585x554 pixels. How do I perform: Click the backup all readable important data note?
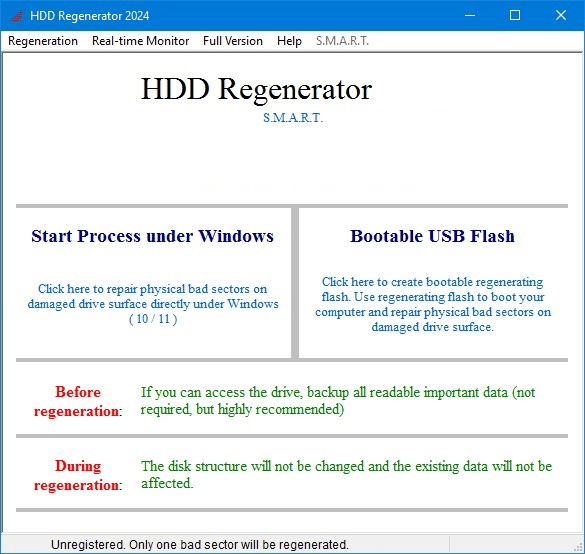coord(338,401)
